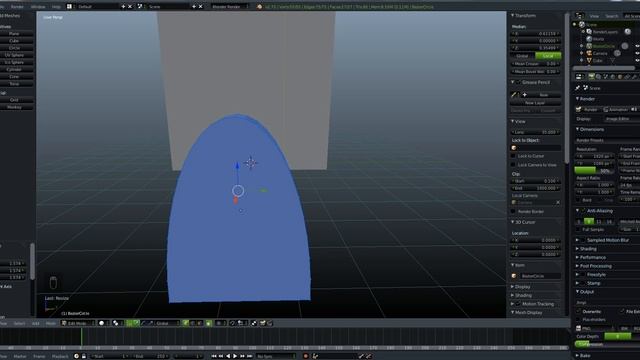Viewport: 640px width, 360px height.
Task: Open the Edit Mode dropdown in viewport header
Action: pyautogui.click(x=77, y=323)
